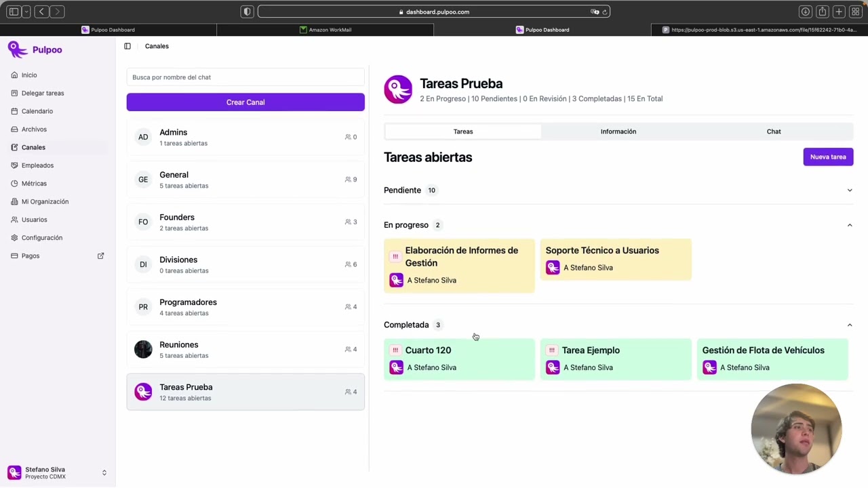This screenshot has width=868, height=488.
Task: Click the Crear Canal button
Action: pyautogui.click(x=245, y=102)
